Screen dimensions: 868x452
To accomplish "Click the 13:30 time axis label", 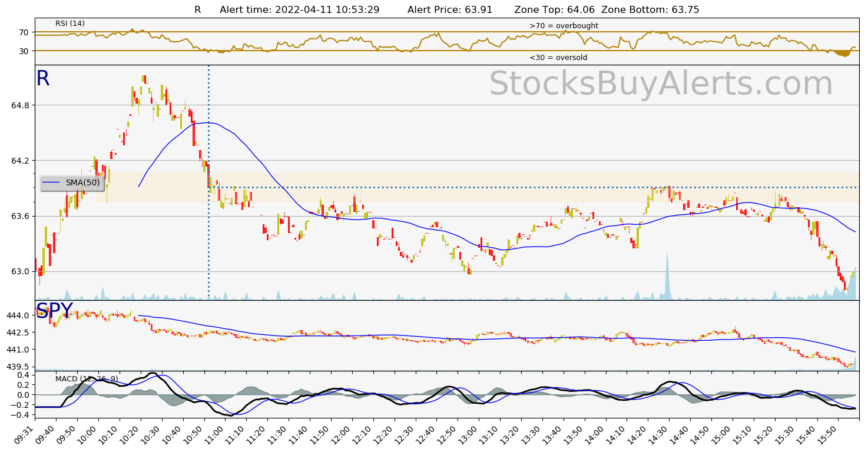I will tap(532, 433).
